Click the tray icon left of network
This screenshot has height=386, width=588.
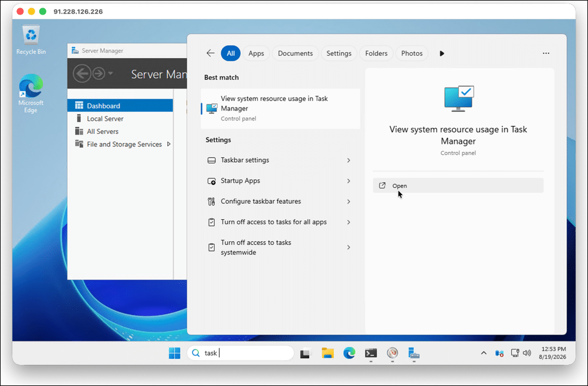point(499,353)
